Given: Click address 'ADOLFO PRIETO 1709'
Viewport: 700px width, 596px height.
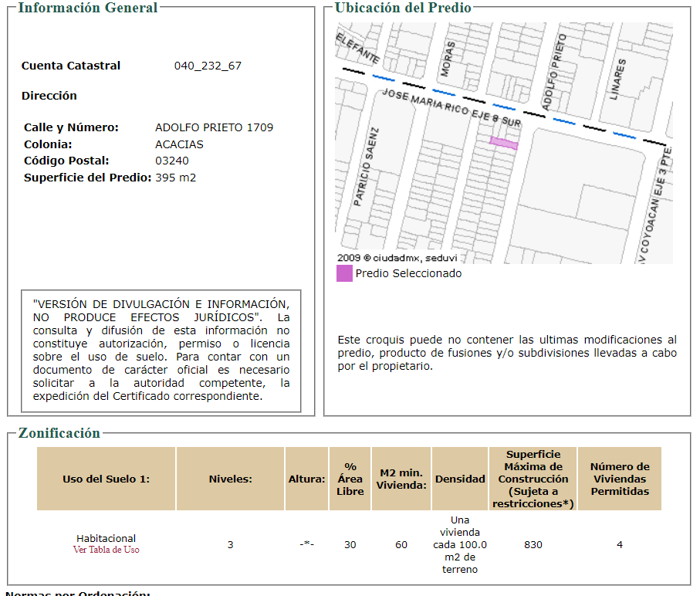Looking at the screenshot, I should 214,127.
